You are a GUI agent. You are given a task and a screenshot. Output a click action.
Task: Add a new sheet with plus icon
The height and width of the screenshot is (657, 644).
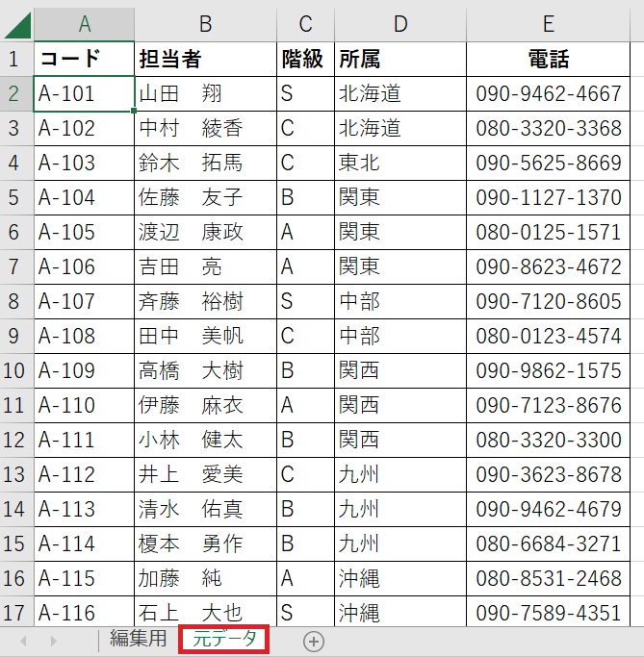click(x=314, y=641)
